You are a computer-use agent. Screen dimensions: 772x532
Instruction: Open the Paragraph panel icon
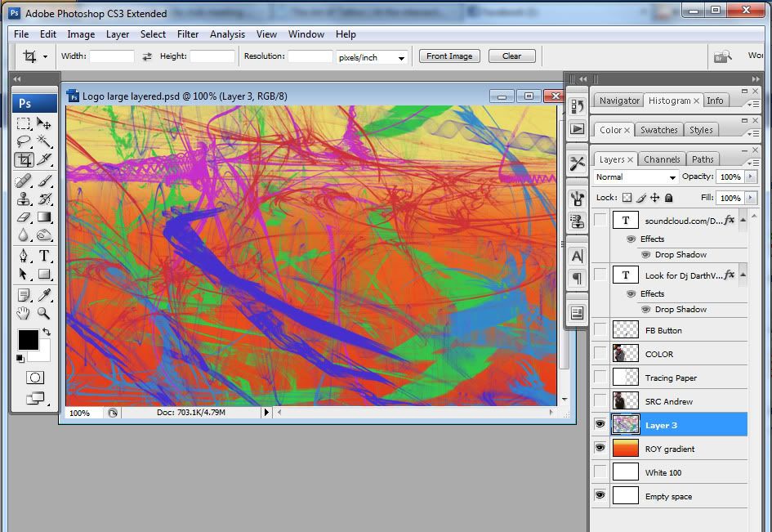[577, 279]
